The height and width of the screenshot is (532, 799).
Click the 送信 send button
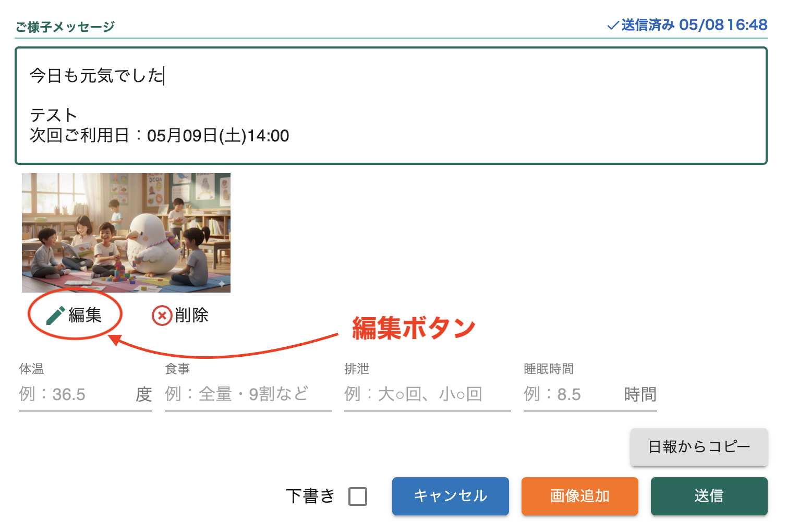[x=709, y=496]
